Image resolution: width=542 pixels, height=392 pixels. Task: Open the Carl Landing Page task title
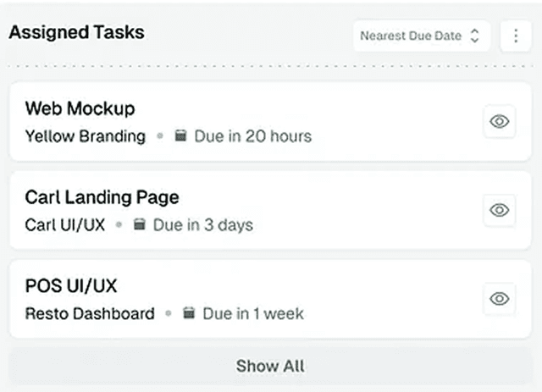(102, 197)
